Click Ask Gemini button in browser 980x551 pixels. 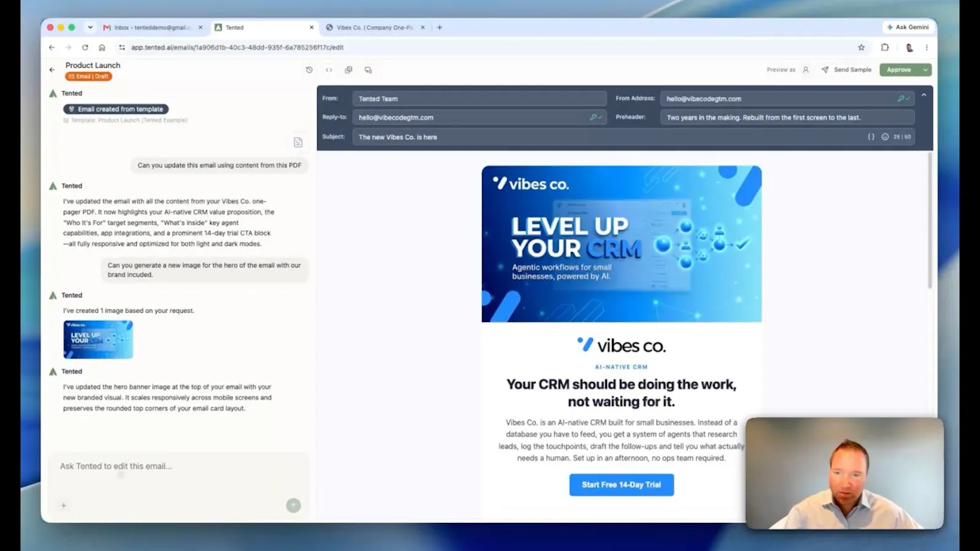tap(908, 28)
